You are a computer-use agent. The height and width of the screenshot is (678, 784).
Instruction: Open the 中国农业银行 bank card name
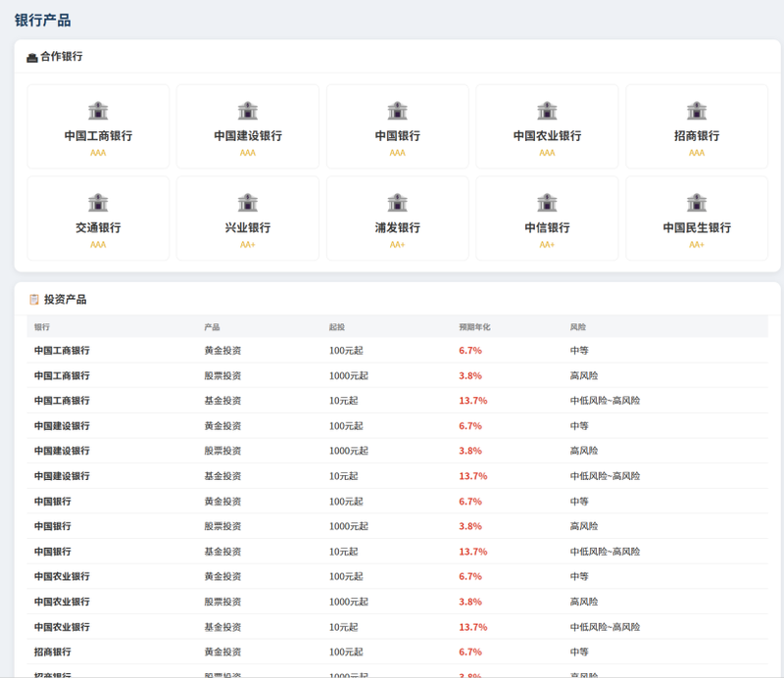point(547,135)
